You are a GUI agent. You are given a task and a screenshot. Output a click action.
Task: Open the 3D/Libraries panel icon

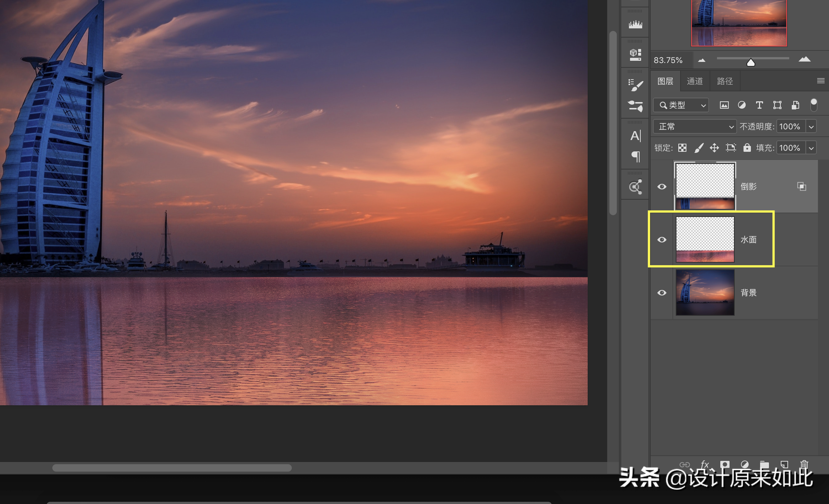(x=635, y=55)
